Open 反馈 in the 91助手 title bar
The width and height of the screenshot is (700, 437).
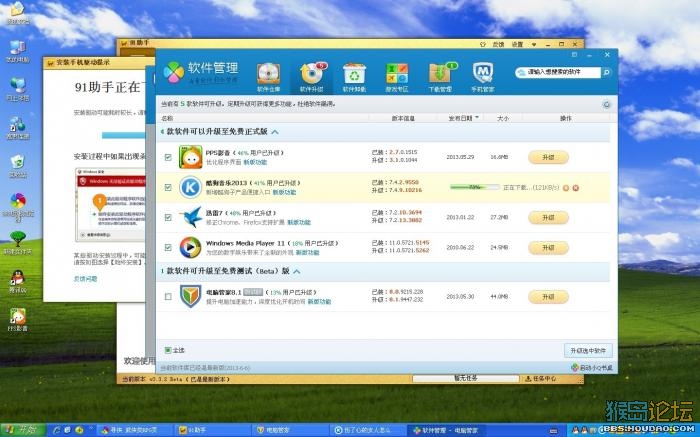tap(498, 45)
